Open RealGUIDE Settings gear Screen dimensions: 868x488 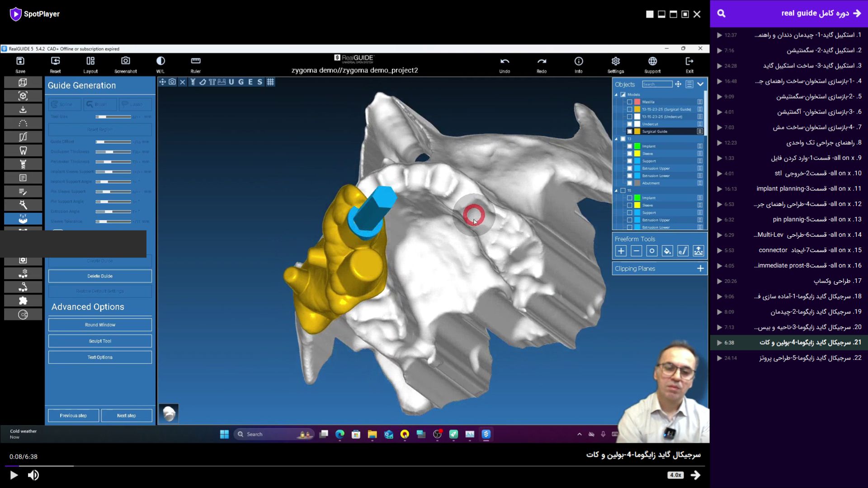point(616,61)
